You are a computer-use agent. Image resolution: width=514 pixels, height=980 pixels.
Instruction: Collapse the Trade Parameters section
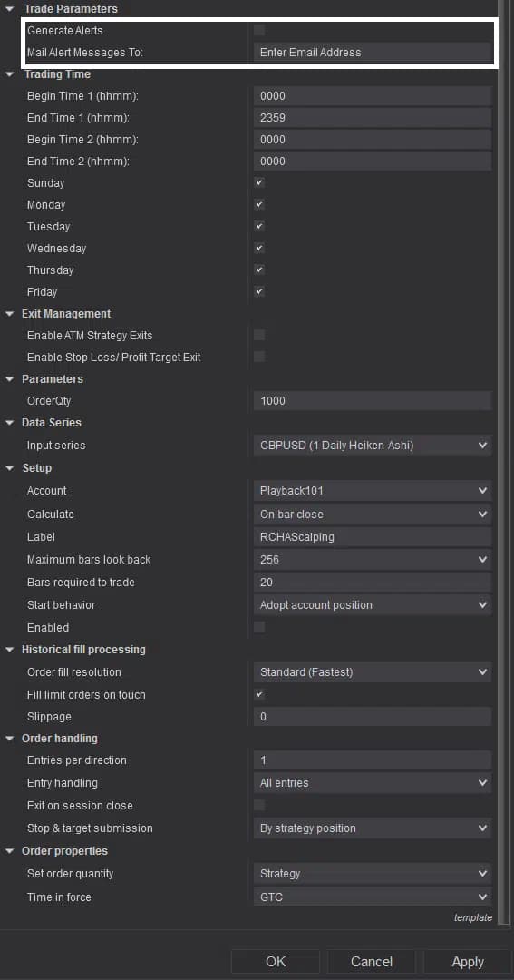pyautogui.click(x=9, y=9)
